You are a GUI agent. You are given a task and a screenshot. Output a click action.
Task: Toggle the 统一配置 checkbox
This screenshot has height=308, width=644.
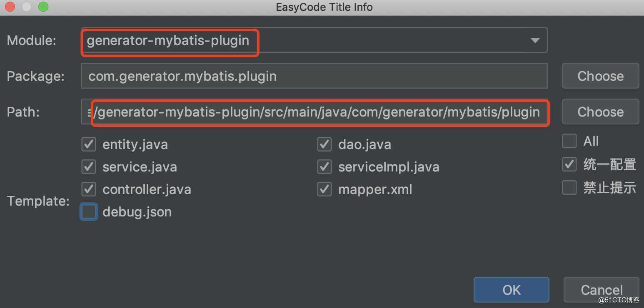(569, 164)
